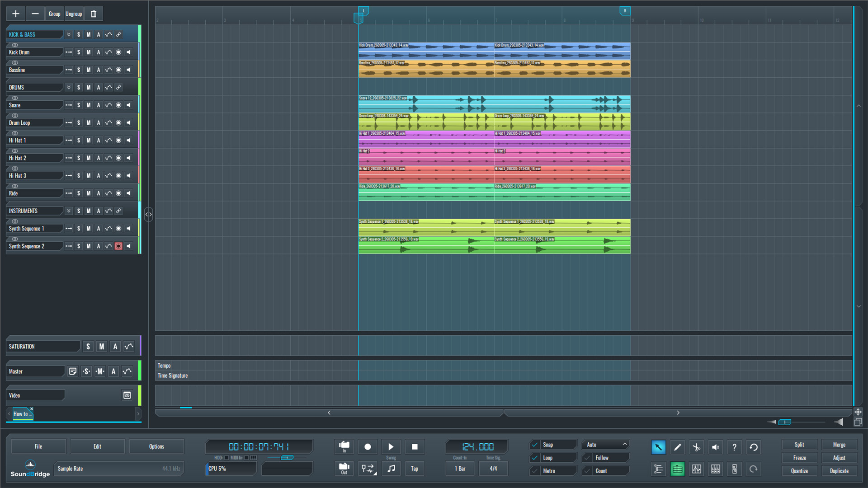
Task: Click the Tap tempo button
Action: click(415, 468)
